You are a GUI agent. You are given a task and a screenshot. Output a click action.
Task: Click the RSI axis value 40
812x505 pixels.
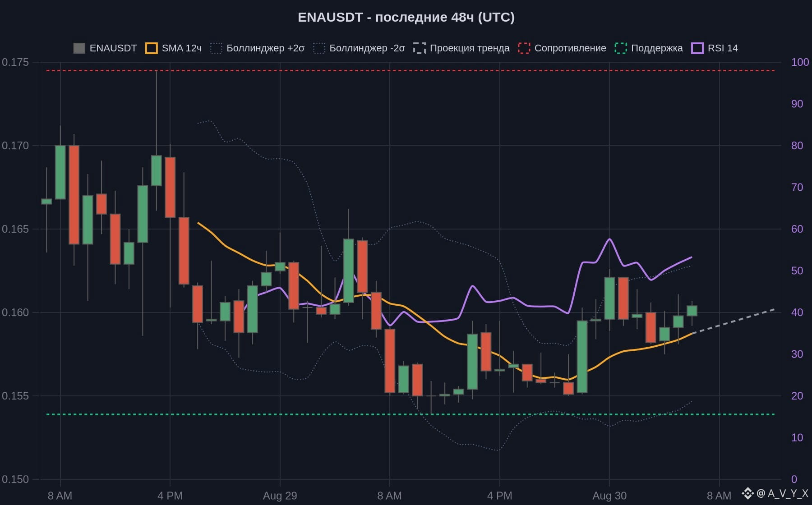797,312
